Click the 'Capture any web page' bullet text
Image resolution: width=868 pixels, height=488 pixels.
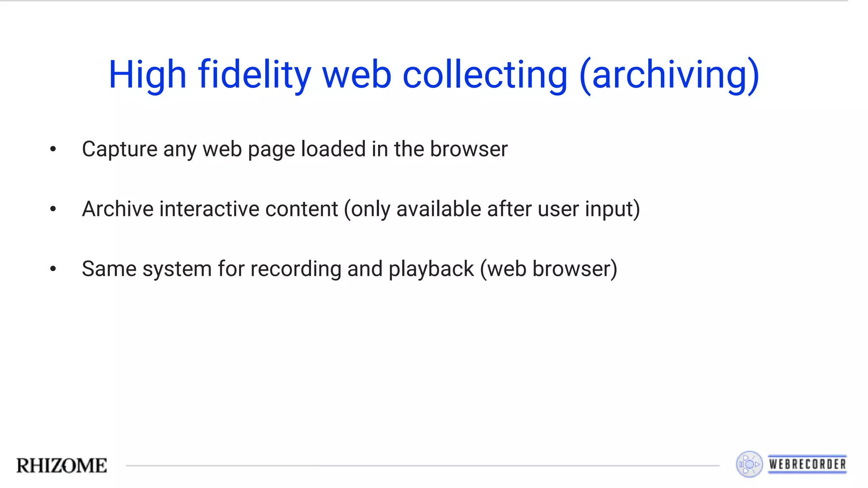click(295, 149)
